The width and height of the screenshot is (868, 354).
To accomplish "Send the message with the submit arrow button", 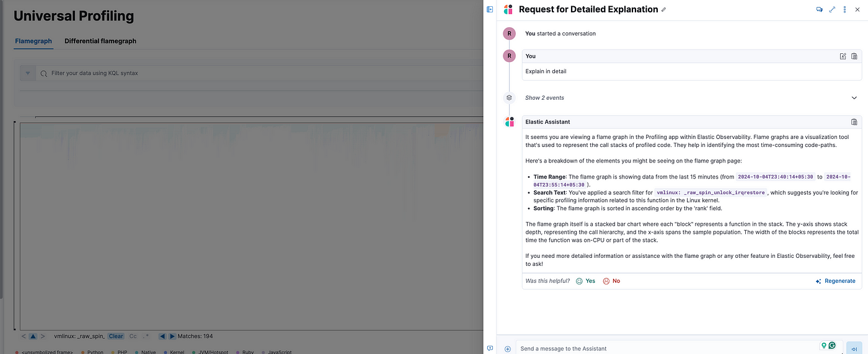I will coord(854,348).
